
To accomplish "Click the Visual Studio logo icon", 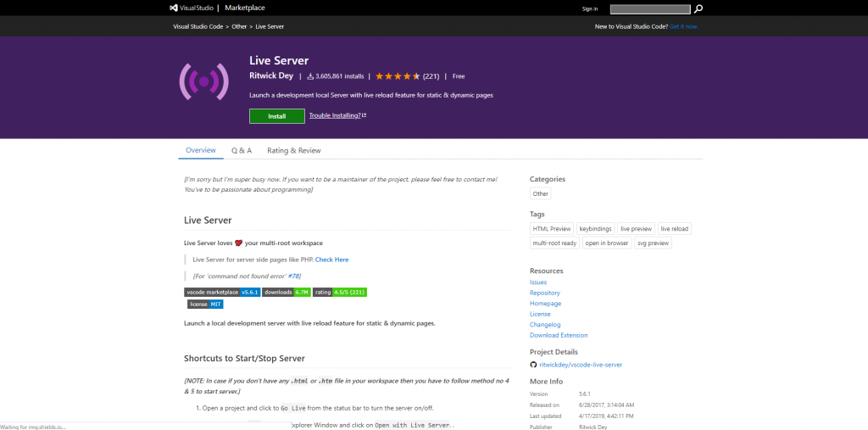I will click(173, 8).
